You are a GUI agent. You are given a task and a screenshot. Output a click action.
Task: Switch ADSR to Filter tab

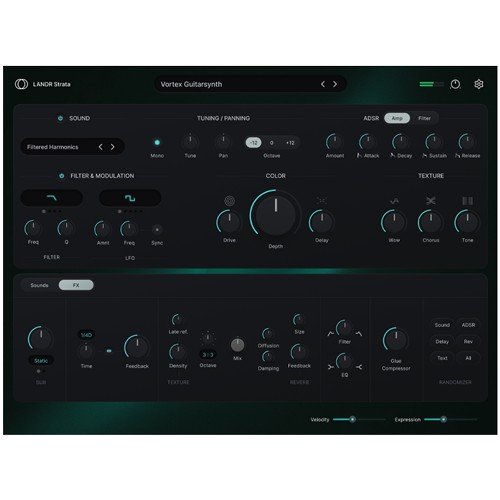424,118
